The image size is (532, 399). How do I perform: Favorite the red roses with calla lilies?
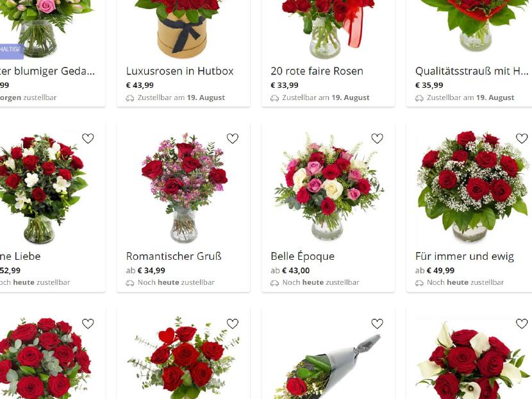522,323
